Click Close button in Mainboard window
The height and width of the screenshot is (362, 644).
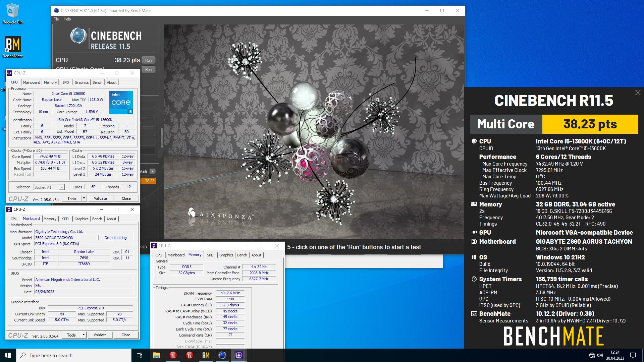pyautogui.click(x=126, y=335)
